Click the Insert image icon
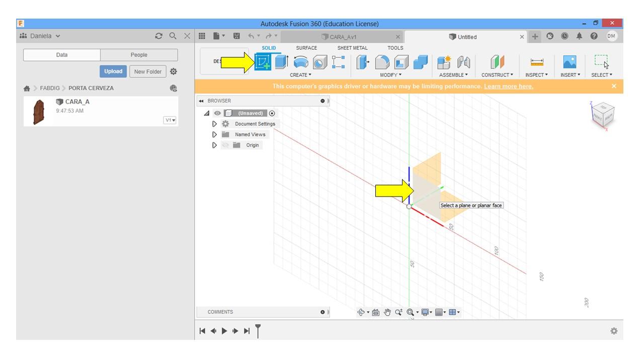Image resolution: width=644 pixels, height=362 pixels. click(x=570, y=62)
